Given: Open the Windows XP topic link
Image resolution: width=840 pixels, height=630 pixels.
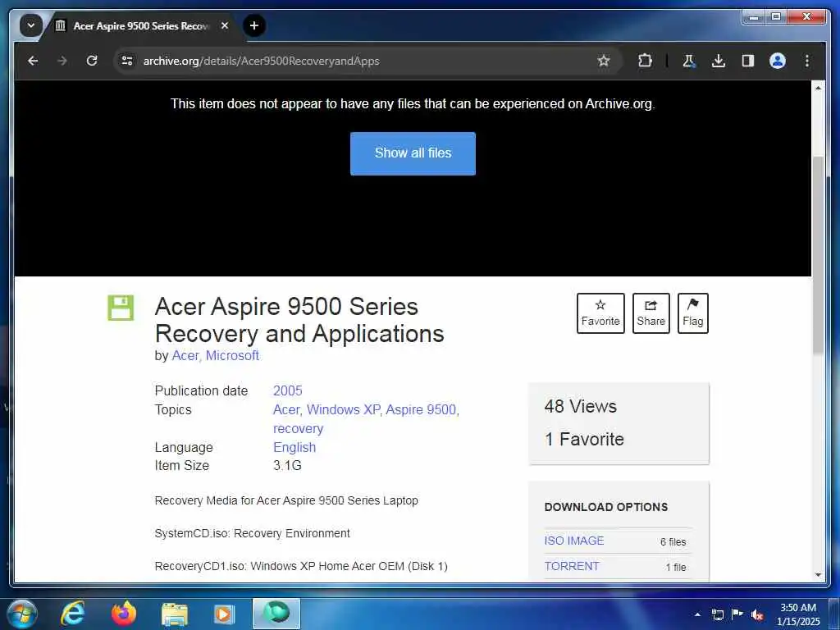Looking at the screenshot, I should pos(343,410).
